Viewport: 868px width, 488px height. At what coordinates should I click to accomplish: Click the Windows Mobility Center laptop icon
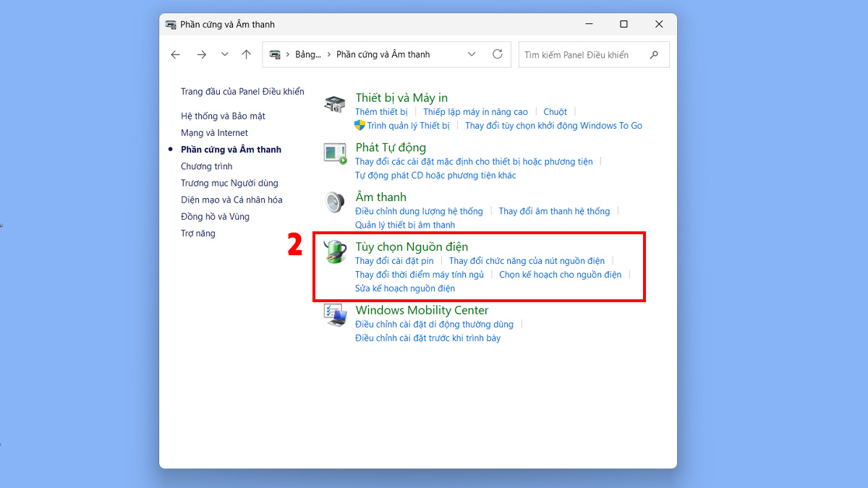pos(335,316)
